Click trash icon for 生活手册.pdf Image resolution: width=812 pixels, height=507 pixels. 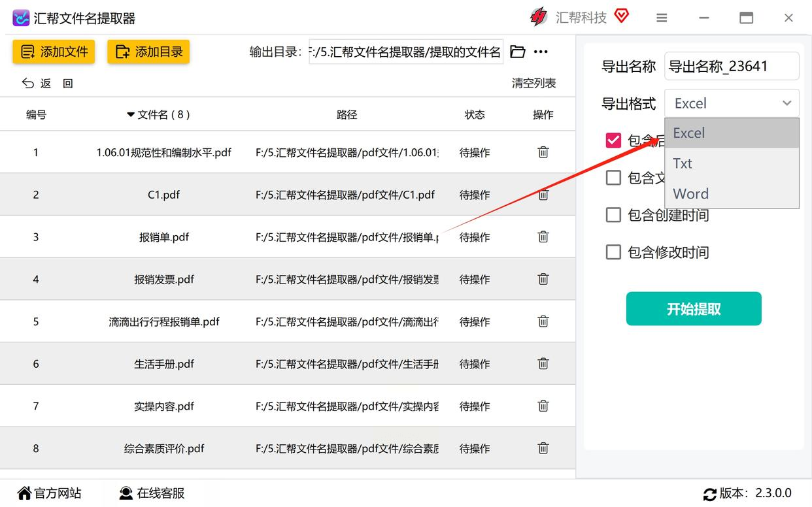coord(543,364)
